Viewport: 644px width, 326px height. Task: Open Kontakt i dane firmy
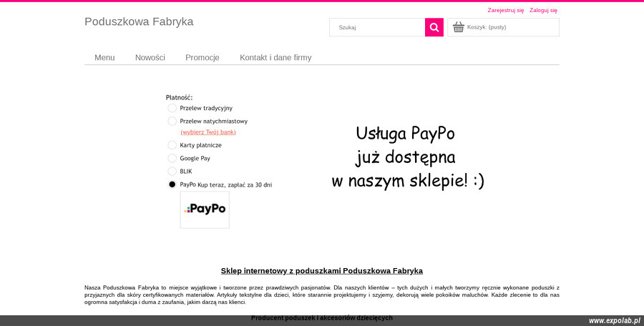pyautogui.click(x=275, y=57)
